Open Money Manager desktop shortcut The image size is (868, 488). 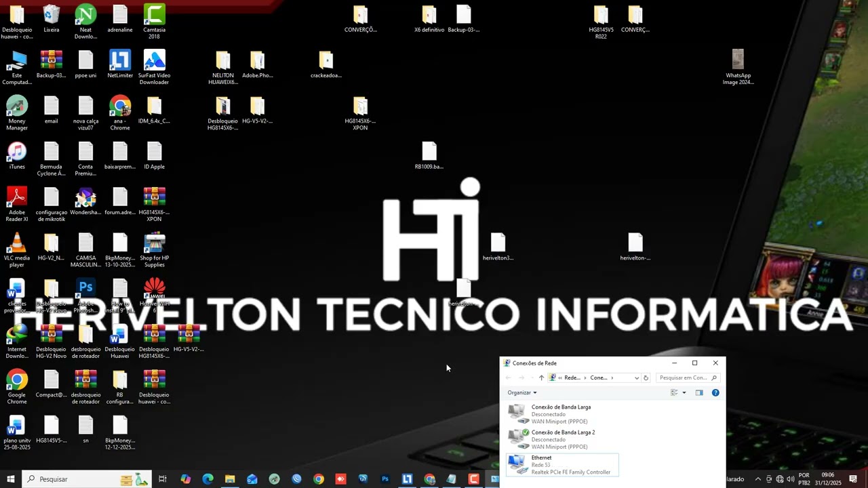pos(17,113)
